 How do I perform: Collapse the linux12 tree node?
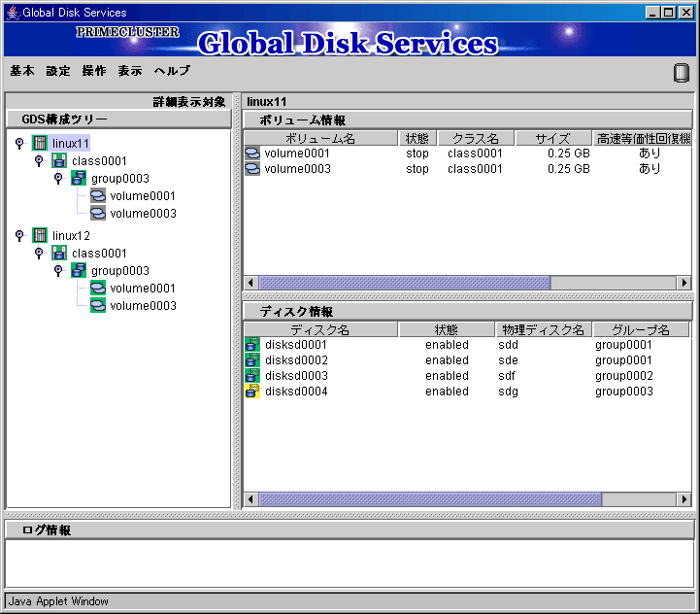pyautogui.click(x=19, y=235)
